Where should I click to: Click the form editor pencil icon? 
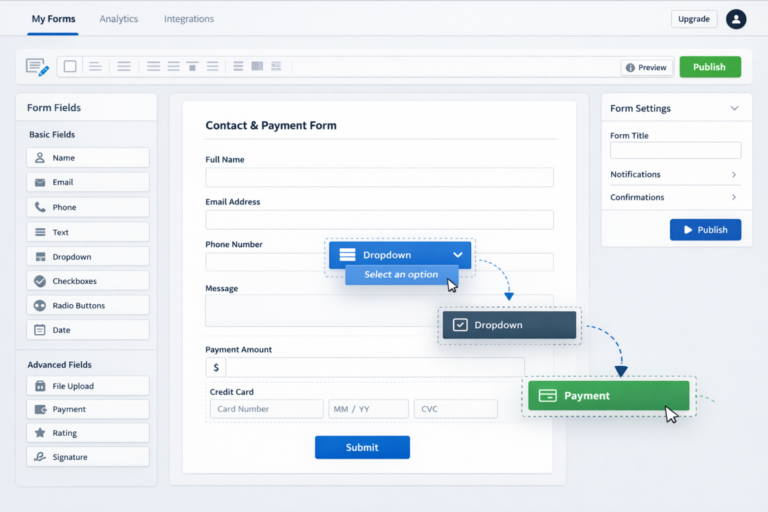[37, 67]
